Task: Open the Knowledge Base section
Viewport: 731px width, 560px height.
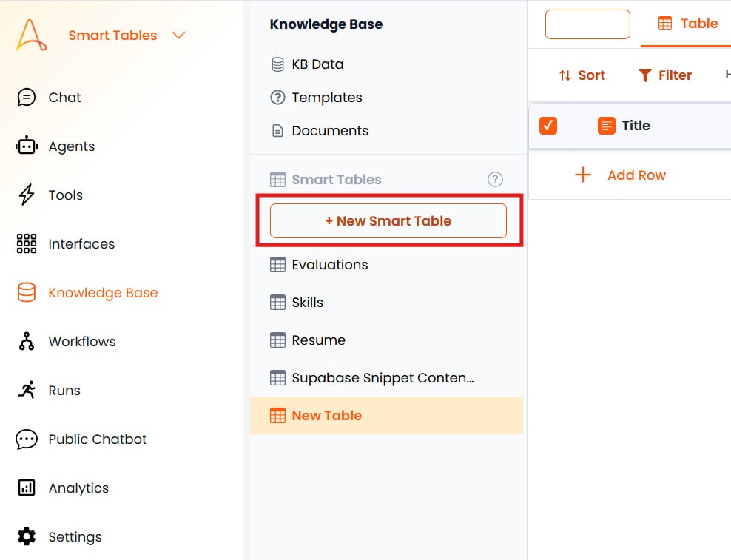Action: coord(103,292)
